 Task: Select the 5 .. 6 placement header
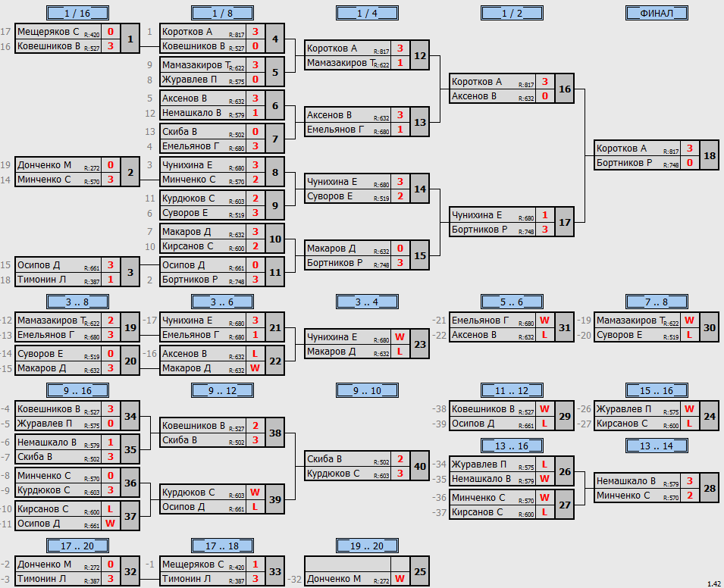click(x=512, y=302)
